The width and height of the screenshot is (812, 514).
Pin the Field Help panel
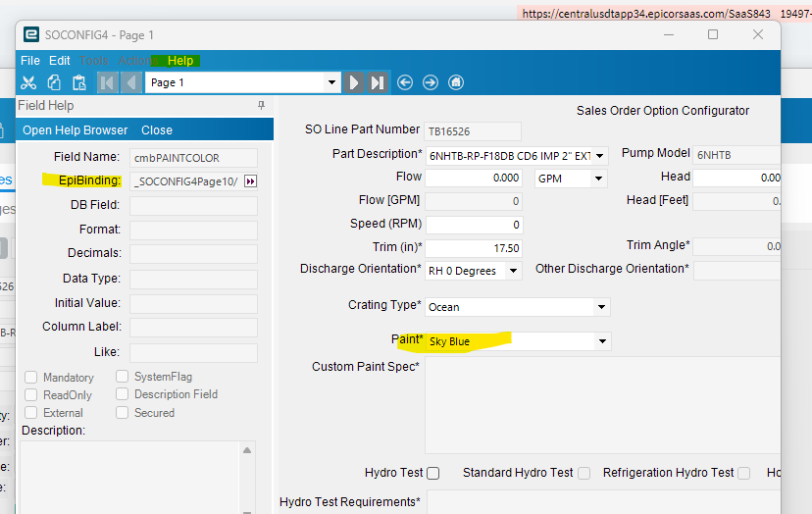click(261, 106)
